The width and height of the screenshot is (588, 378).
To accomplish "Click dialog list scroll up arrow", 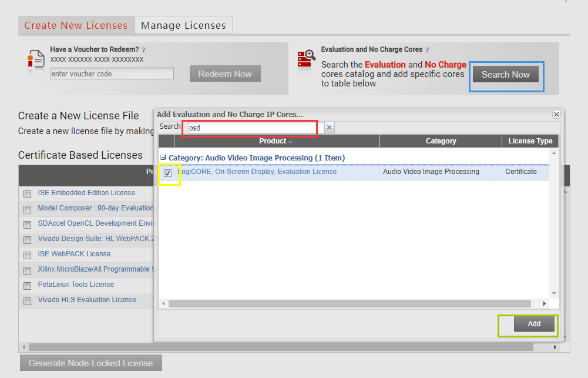I will click(554, 153).
